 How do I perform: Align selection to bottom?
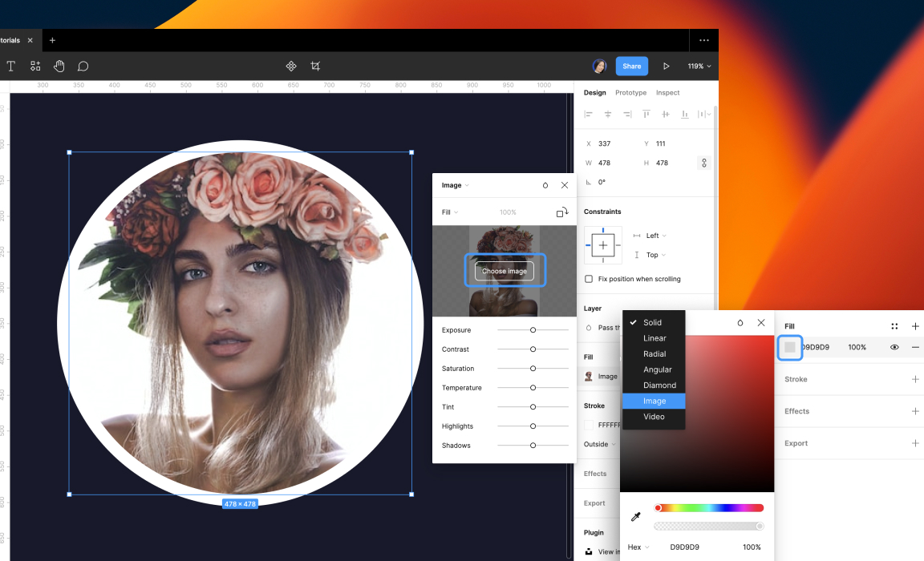pyautogui.click(x=685, y=114)
